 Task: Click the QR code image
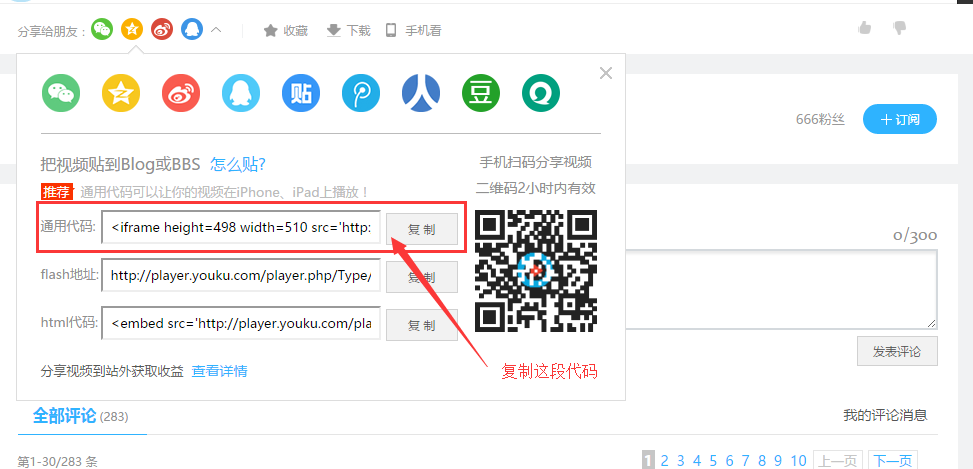(536, 270)
